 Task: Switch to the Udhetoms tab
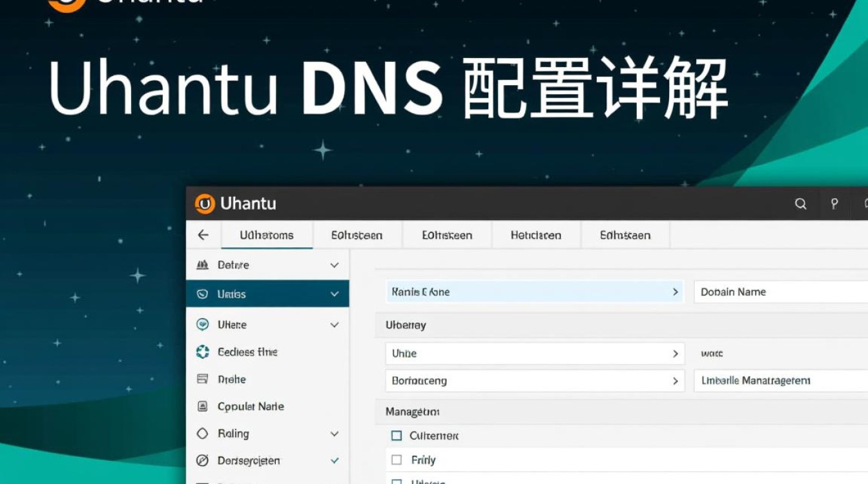(267, 235)
